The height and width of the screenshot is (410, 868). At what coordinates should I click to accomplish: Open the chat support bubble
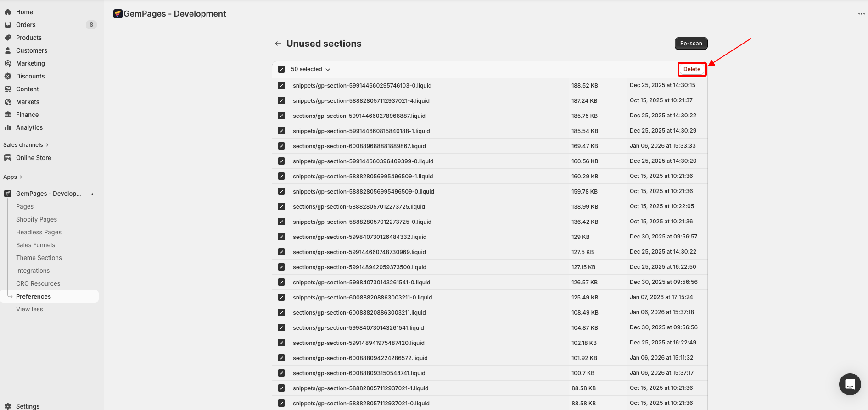coord(850,384)
